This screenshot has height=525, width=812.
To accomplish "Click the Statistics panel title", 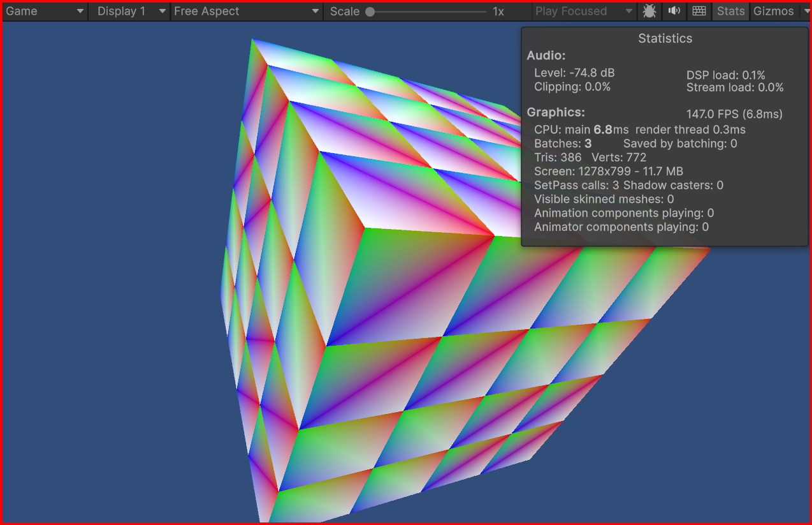I will 665,39.
